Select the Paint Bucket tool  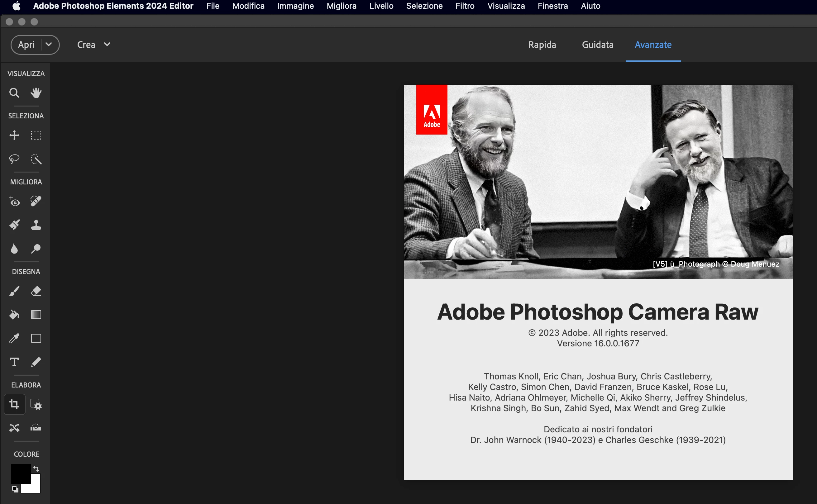[x=14, y=315]
